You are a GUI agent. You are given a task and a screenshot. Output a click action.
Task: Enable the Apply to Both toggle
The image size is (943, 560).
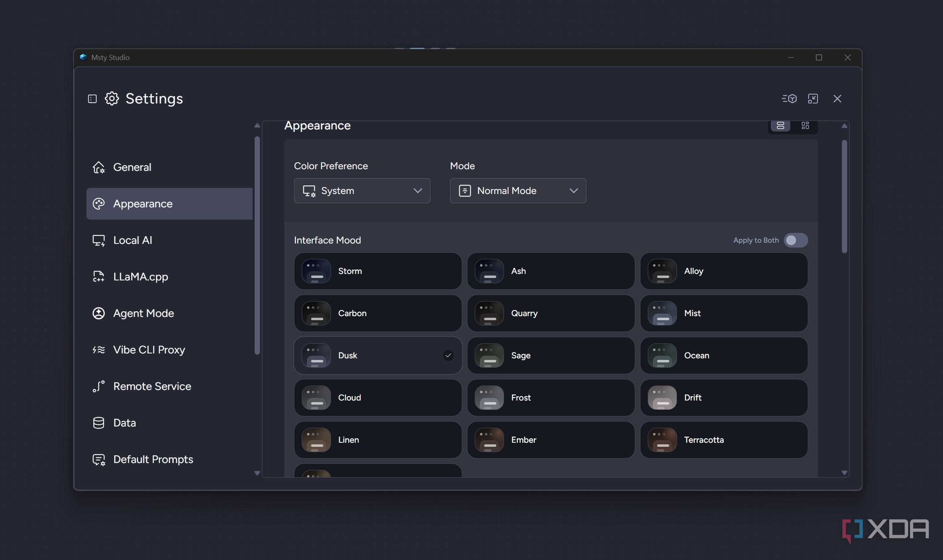pos(796,240)
